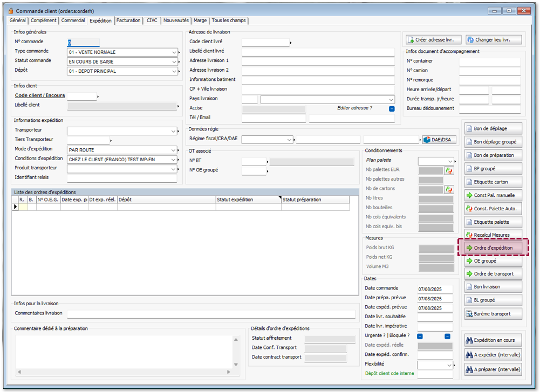
Task: Expand the Plan palette dropdown
Action: point(450,161)
